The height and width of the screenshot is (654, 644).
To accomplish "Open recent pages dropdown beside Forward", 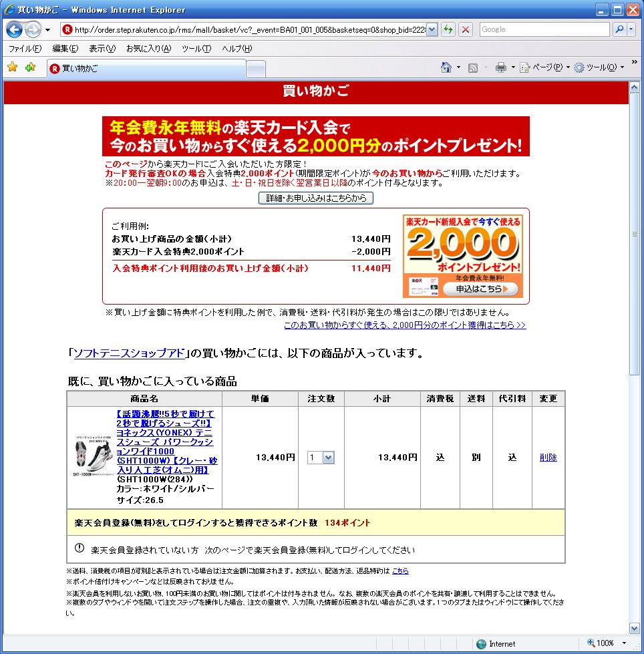I will (x=47, y=30).
